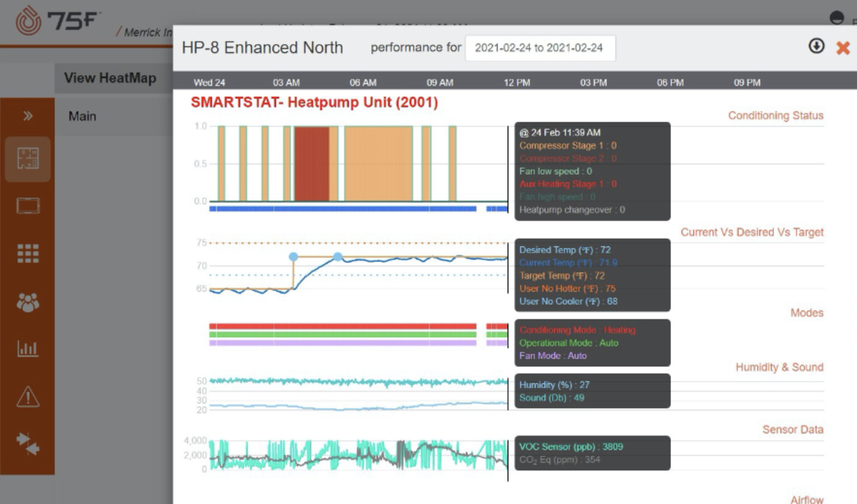Expand the sidebar with double-chevron icon
This screenshot has width=857, height=504.
pos(28,116)
